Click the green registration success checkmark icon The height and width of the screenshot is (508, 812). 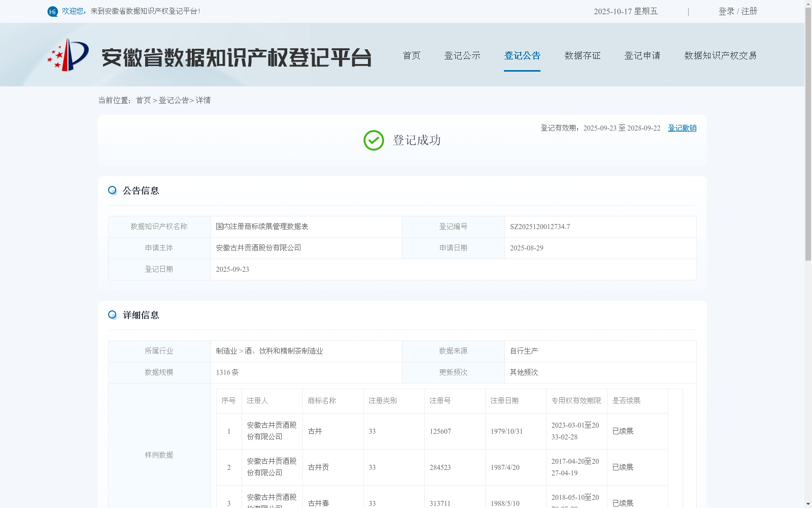click(x=374, y=140)
